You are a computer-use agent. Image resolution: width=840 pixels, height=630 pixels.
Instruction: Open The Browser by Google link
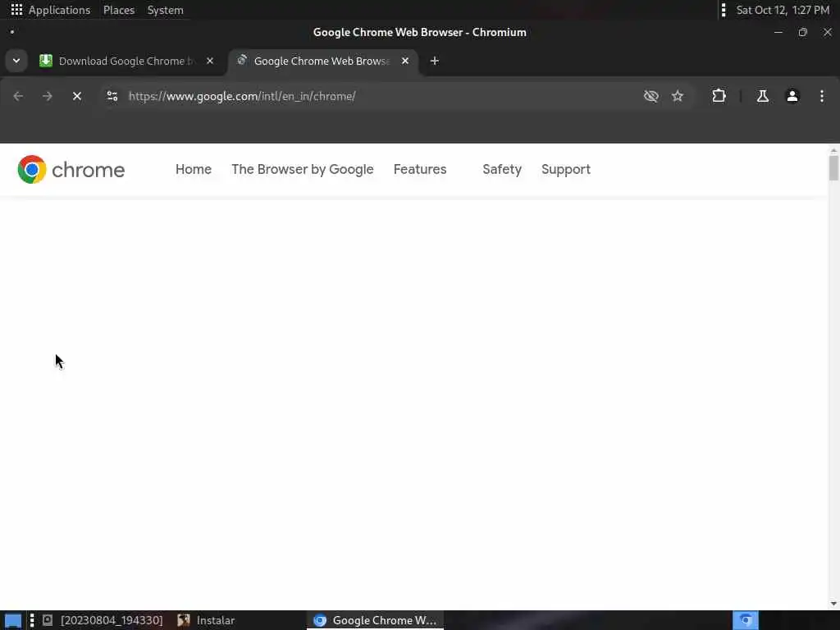[x=302, y=169]
